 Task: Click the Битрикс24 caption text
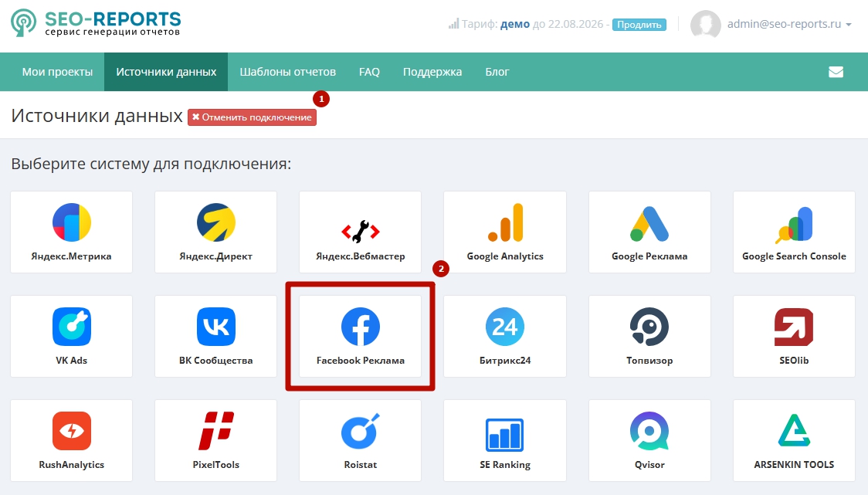[x=505, y=361]
